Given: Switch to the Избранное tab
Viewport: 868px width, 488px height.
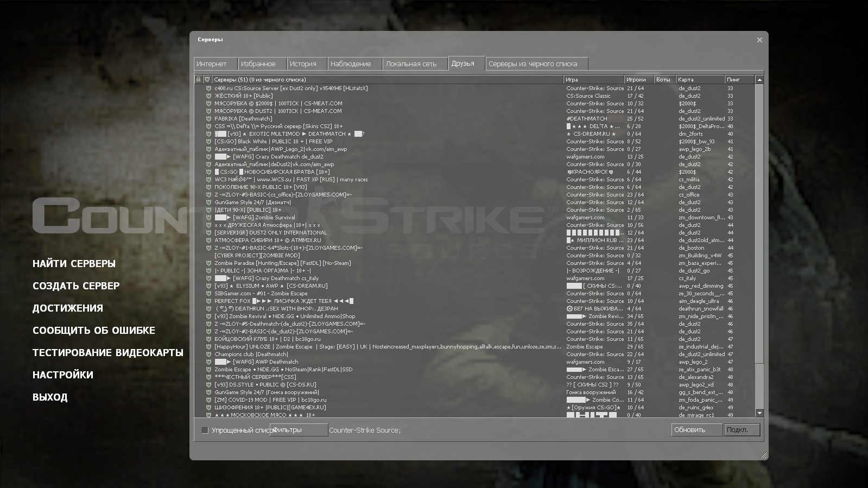Looking at the screenshot, I should tap(263, 64).
